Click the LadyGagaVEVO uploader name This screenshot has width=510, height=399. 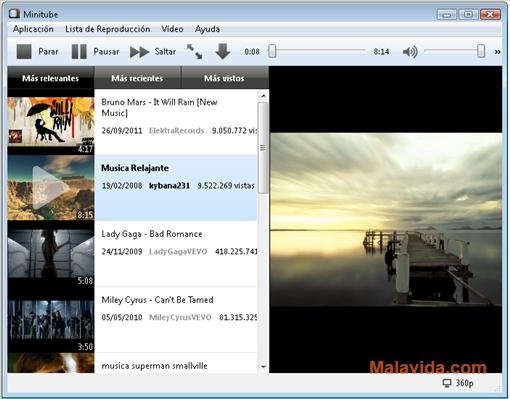[178, 251]
